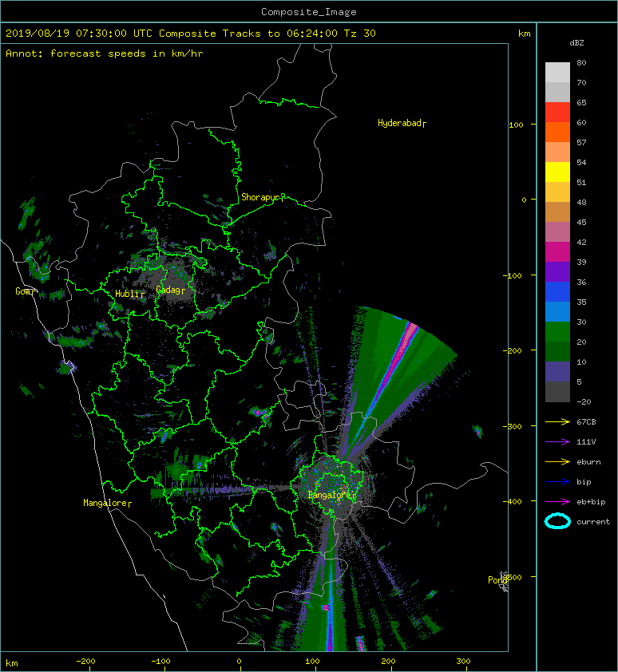Viewport: 618px width, 672px height.
Task: Click the magenta 42 dBZ color block
Action: (x=557, y=251)
